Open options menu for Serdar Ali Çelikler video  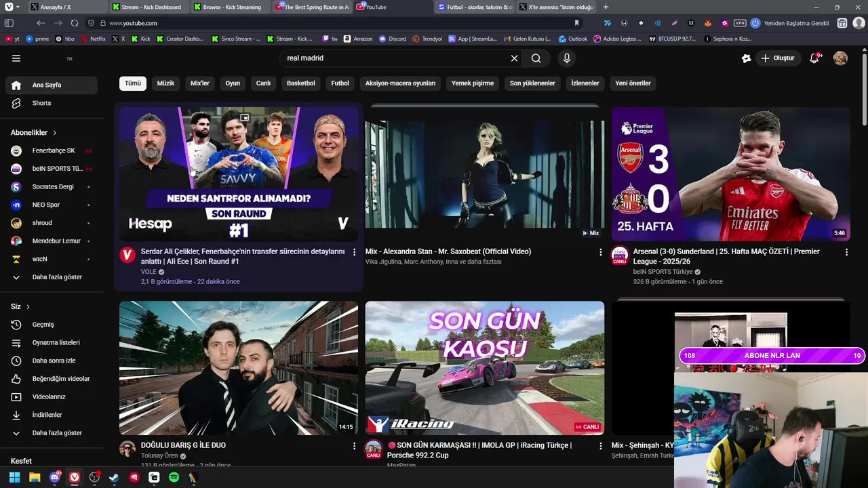pos(354,252)
